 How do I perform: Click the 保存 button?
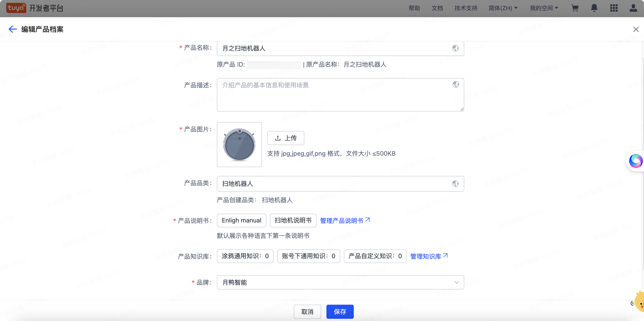coord(340,312)
